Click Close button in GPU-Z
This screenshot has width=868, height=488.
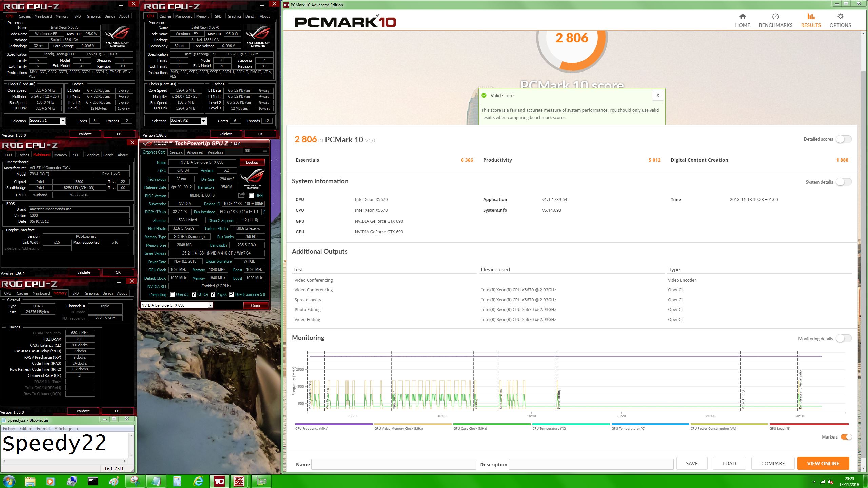(255, 305)
